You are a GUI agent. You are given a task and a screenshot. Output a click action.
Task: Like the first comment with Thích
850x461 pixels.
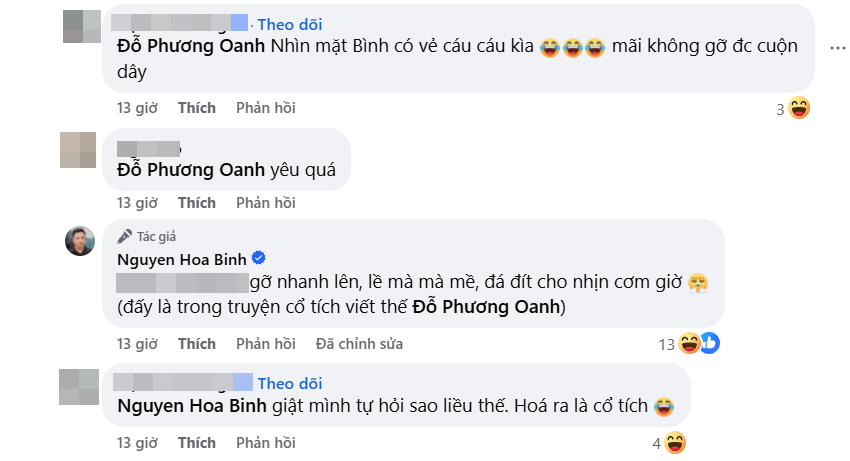(197, 107)
